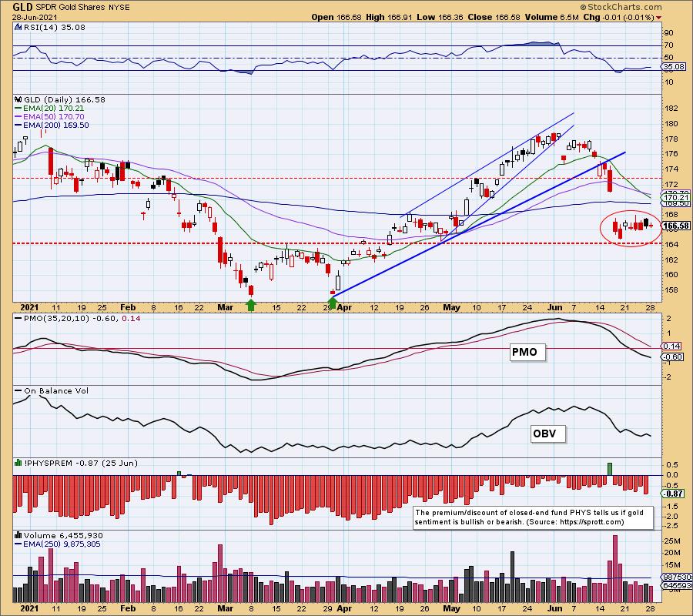The width and height of the screenshot is (693, 616).
Task: Click the 35.08 RSI value tag
Action: pyautogui.click(x=674, y=67)
